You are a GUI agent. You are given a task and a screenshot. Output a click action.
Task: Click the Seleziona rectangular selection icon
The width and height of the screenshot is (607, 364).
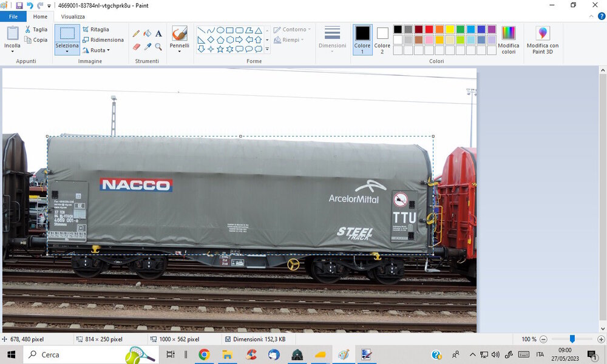[x=67, y=33]
